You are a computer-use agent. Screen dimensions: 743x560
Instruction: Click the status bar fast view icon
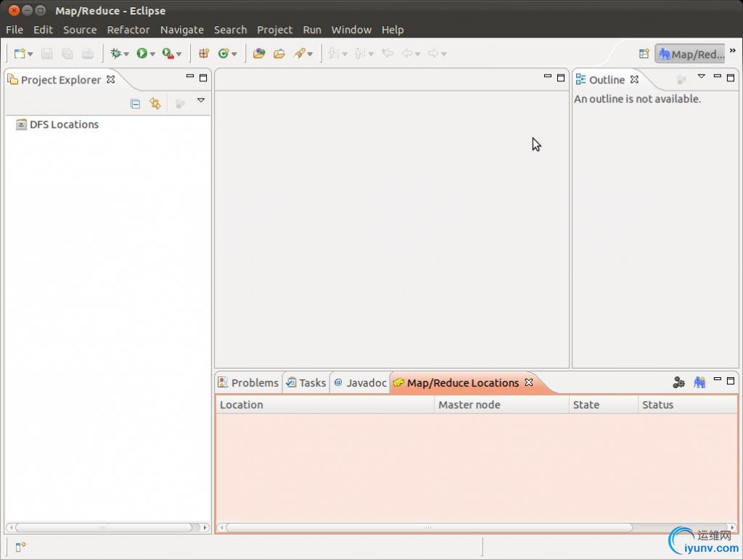click(x=20, y=547)
